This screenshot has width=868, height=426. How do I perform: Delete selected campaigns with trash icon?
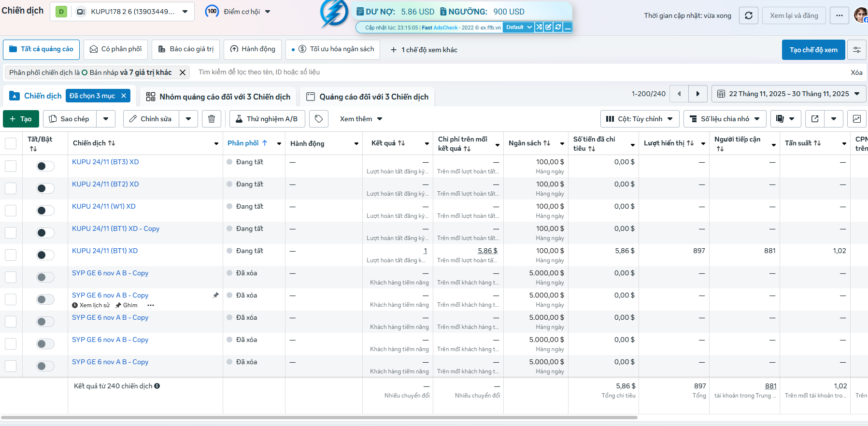[x=212, y=119]
